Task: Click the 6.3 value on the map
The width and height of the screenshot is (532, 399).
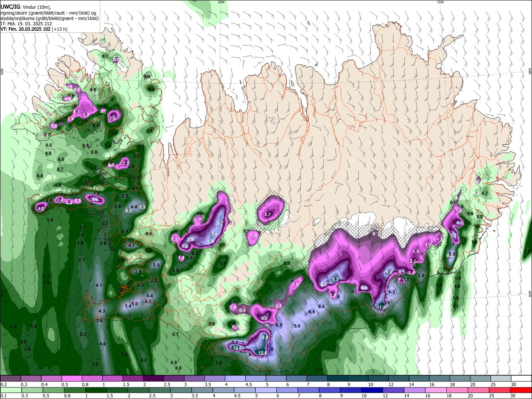Action: tap(392, 292)
